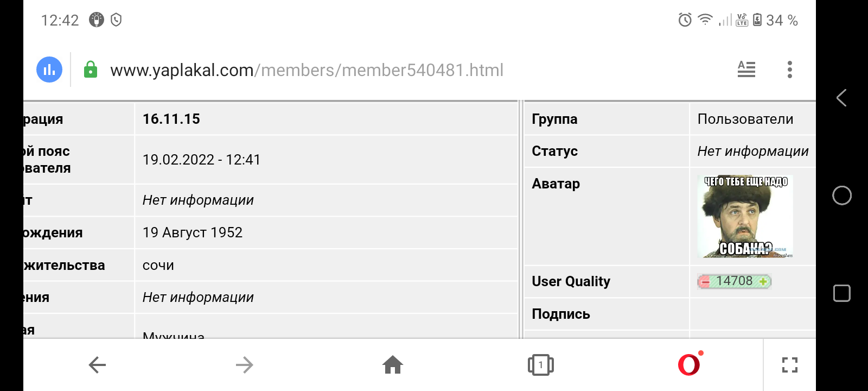
Task: Tap Android home circle navigation button
Action: point(842,195)
